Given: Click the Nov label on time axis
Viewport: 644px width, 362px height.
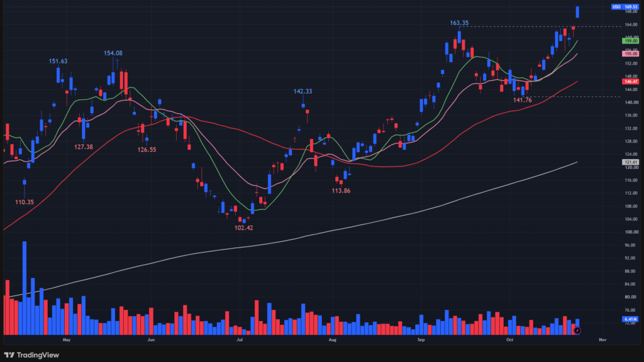Looking at the screenshot, I should tap(602, 340).
